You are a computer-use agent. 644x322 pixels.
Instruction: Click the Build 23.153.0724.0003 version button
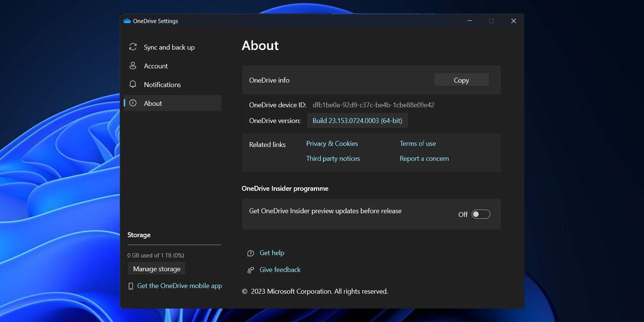[357, 120]
